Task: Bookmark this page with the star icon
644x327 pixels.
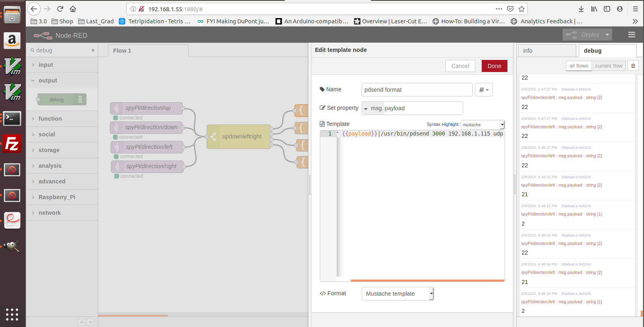Action: click(x=522, y=9)
